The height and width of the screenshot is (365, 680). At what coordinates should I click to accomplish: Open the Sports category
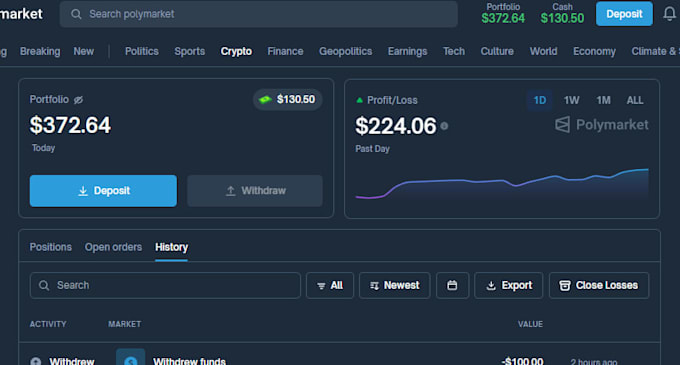(190, 51)
